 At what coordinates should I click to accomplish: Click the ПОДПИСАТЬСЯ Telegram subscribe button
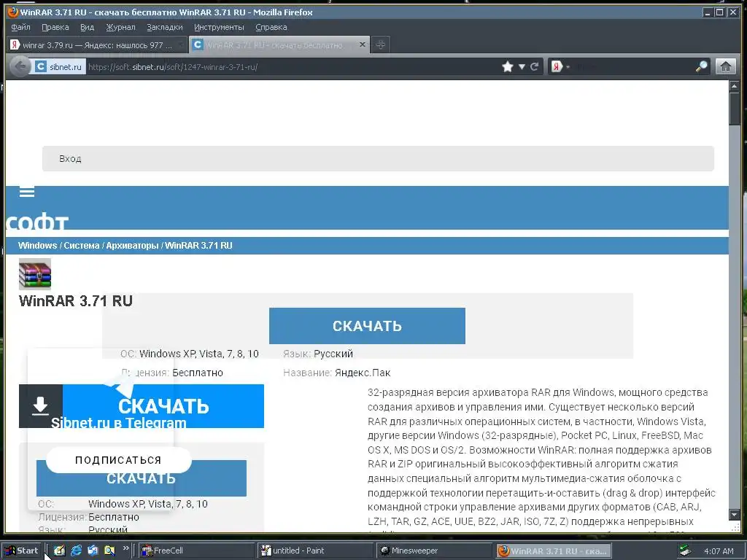tap(119, 460)
